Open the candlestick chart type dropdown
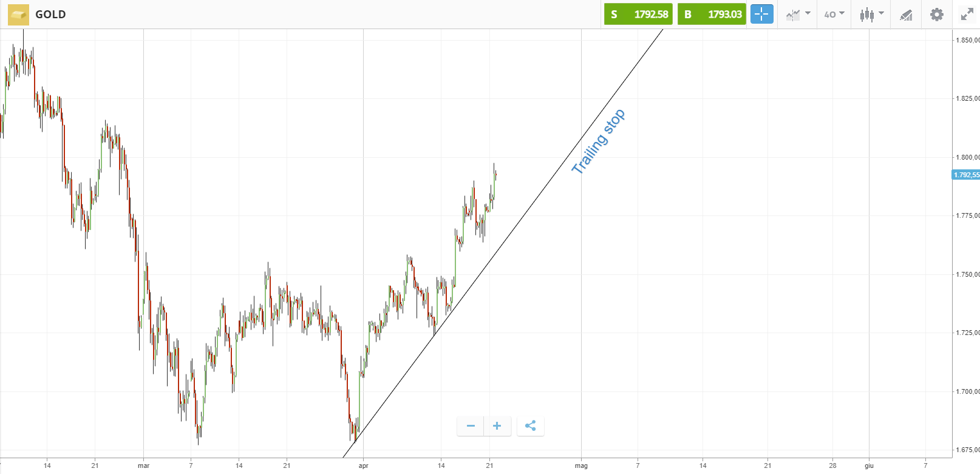The image size is (980, 474). coord(871,14)
